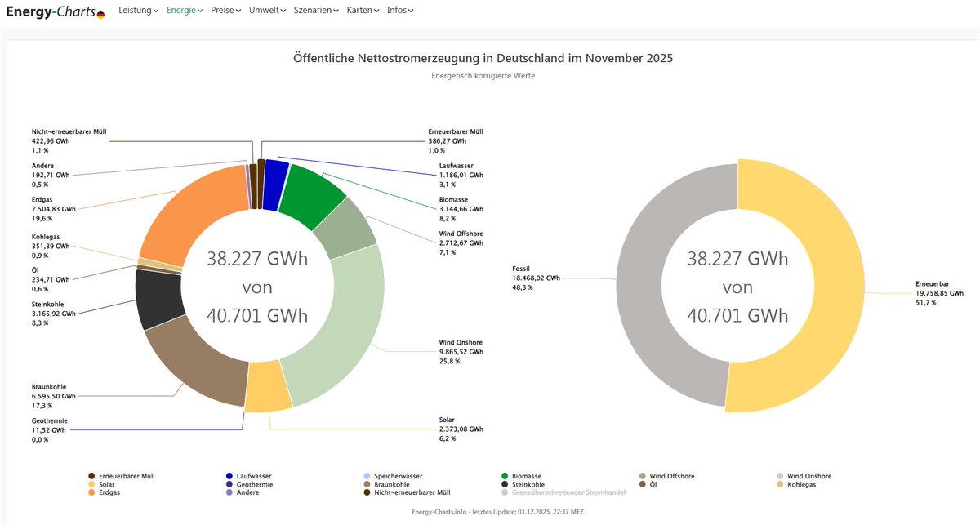The width and height of the screenshot is (980, 525).
Task: Toggle the Erneuerbarer Müll legend marker
Action: pos(91,476)
